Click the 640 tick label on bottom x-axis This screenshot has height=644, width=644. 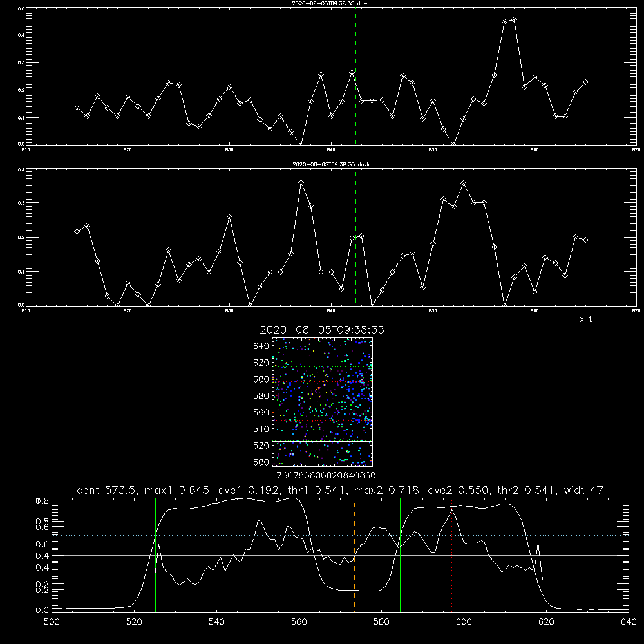(629, 622)
